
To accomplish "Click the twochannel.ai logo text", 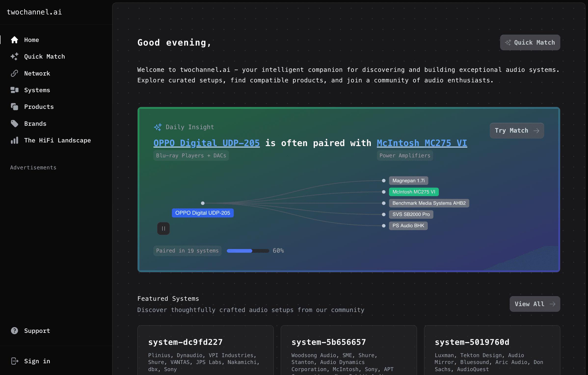I will click(x=34, y=12).
